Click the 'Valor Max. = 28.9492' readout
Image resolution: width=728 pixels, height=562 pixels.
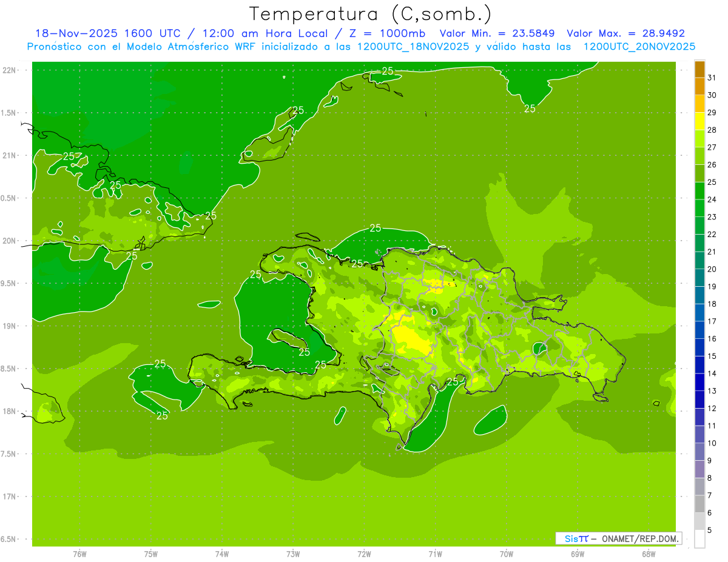point(626,33)
